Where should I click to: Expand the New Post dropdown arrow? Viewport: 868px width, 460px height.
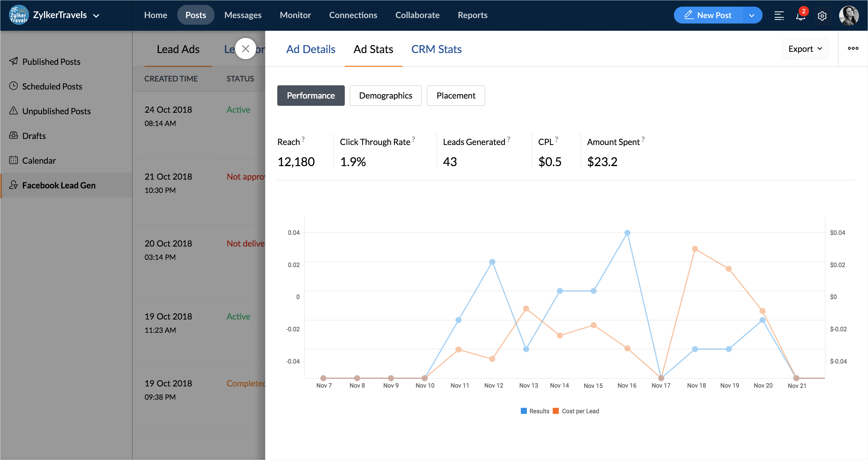[752, 15]
